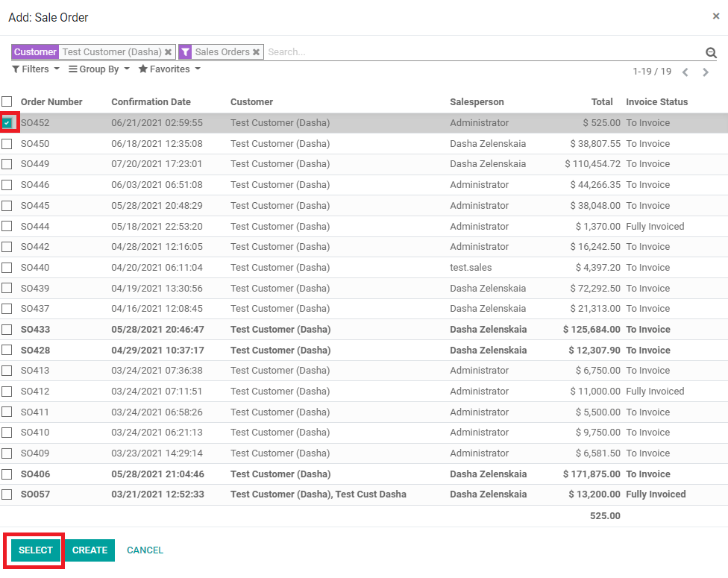Check the SO446 row checkbox
This screenshot has height=578, width=728.
click(7, 185)
